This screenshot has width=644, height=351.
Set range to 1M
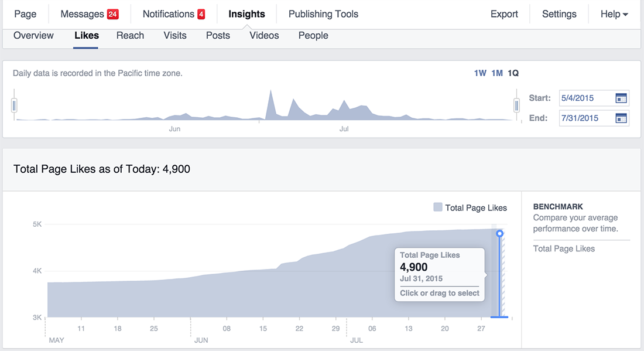coord(497,73)
